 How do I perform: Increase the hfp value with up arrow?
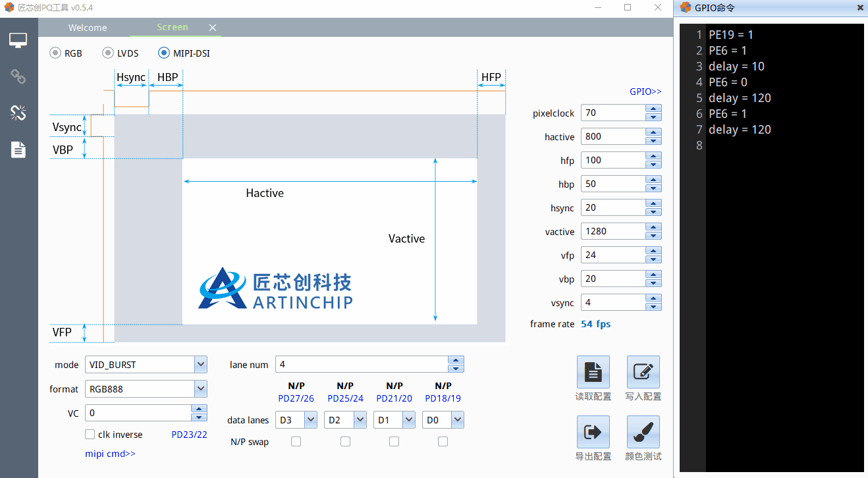653,156
